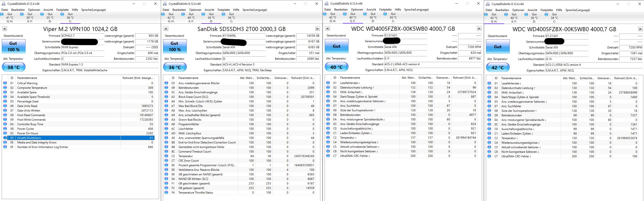Select Ausschaltungsabbrüche row in WDC E: F: window

401,129
